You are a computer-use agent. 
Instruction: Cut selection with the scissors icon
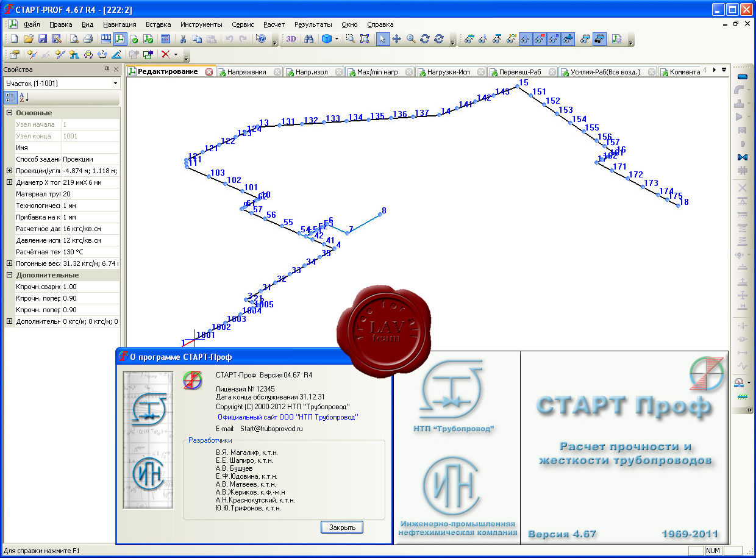183,39
